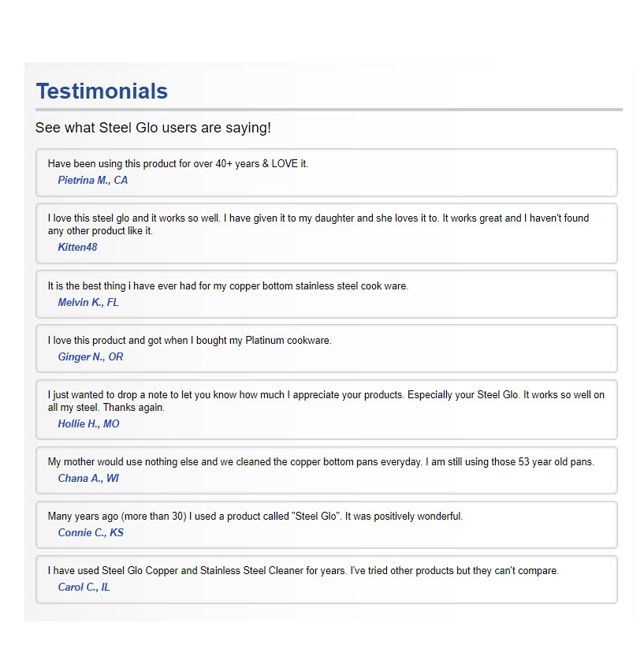
Task: Click the testimonial about 40+ years of use
Action: click(178, 164)
